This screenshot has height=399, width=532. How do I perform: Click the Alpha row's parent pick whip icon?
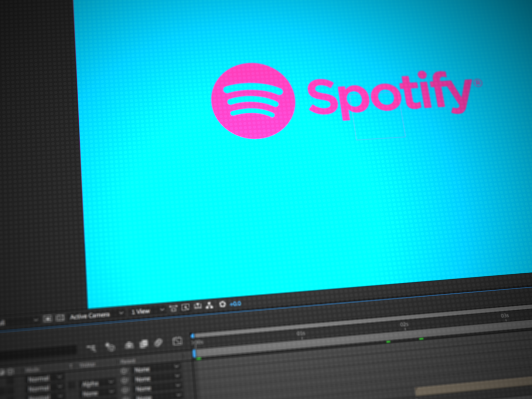tap(125, 381)
